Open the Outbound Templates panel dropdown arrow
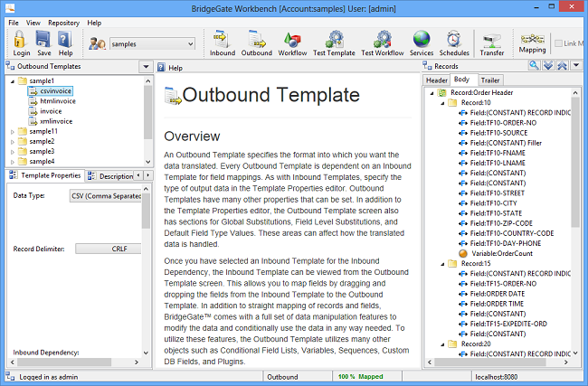The height and width of the screenshot is (386, 588). point(146,67)
